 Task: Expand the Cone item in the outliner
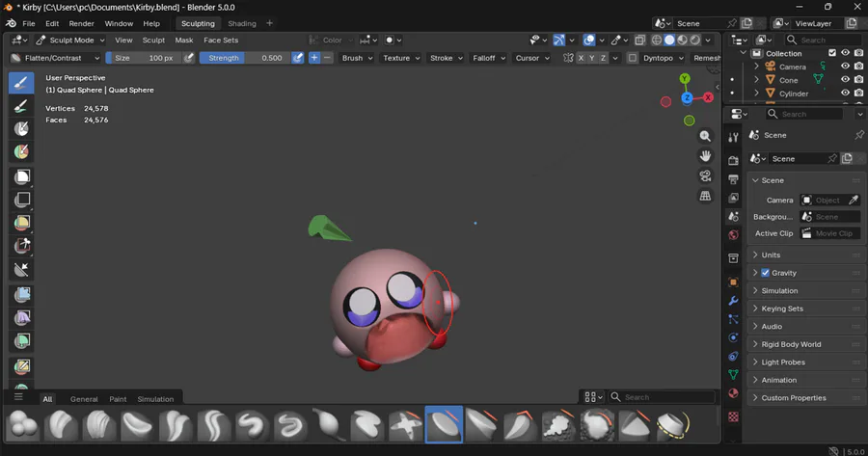click(x=757, y=80)
